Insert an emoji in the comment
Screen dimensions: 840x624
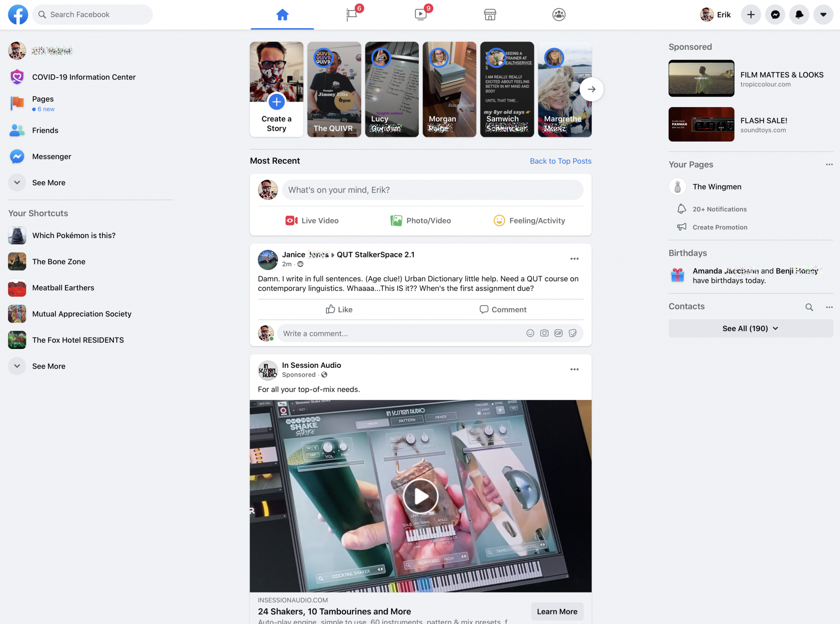tap(530, 333)
